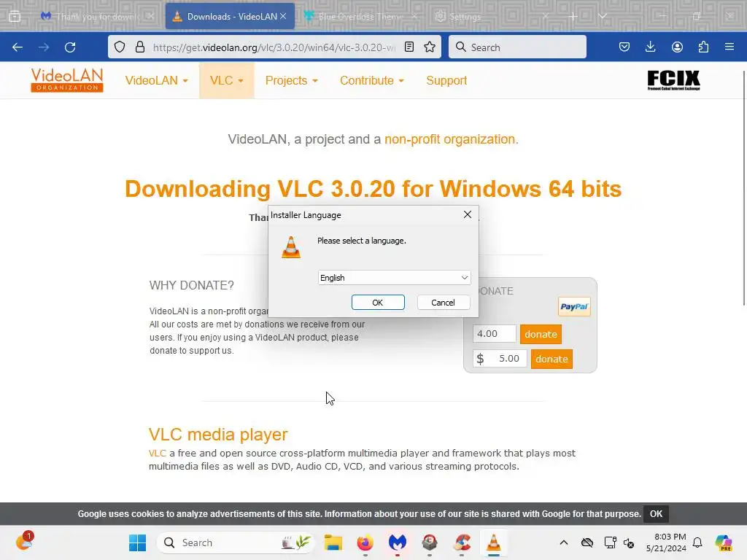Click the 4.00 donation amount field
This screenshot has height=560, width=747.
click(x=494, y=334)
